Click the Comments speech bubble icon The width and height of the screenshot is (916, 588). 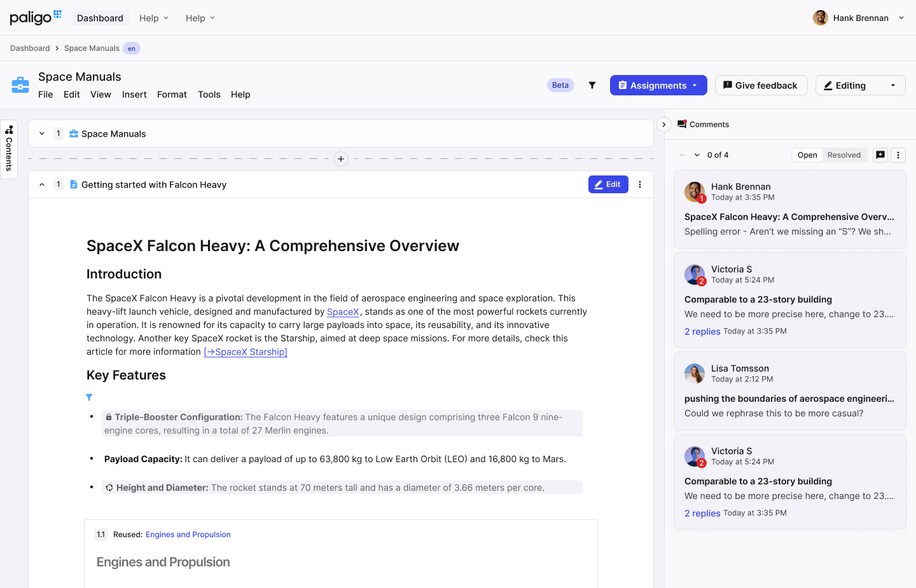[682, 124]
